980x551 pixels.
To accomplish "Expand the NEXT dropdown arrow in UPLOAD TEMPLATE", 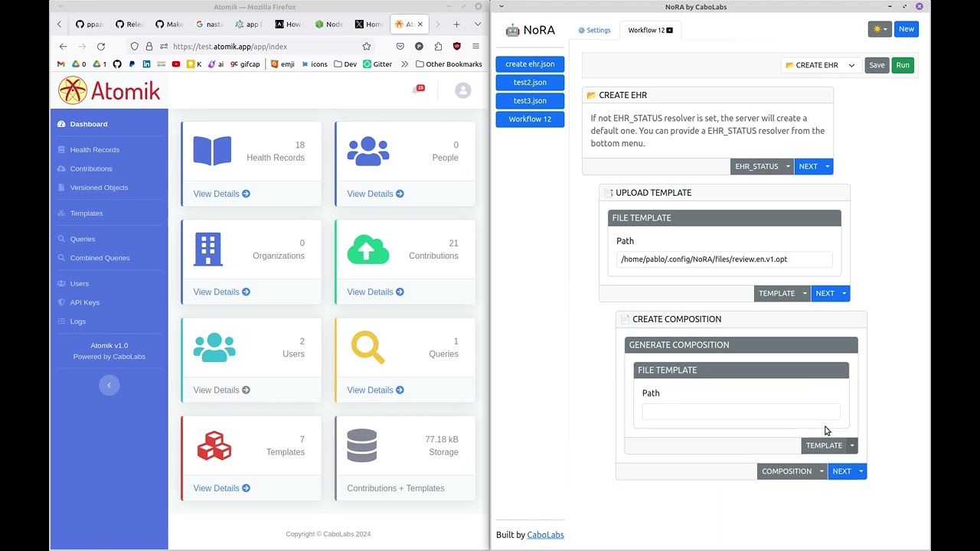I will pyautogui.click(x=844, y=293).
